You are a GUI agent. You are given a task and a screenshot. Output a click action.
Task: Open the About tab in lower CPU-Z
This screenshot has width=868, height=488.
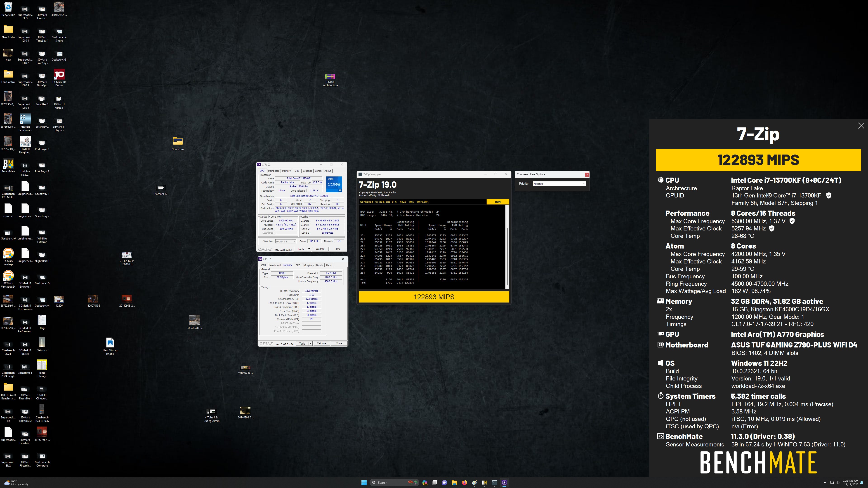pyautogui.click(x=329, y=265)
